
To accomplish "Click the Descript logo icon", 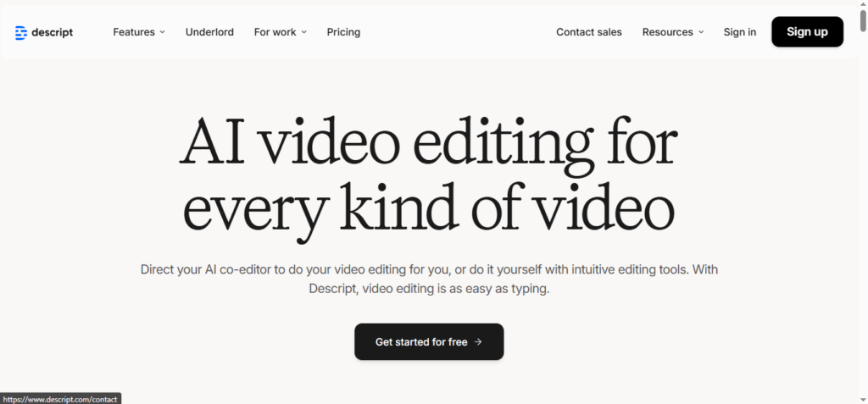I will click(21, 32).
